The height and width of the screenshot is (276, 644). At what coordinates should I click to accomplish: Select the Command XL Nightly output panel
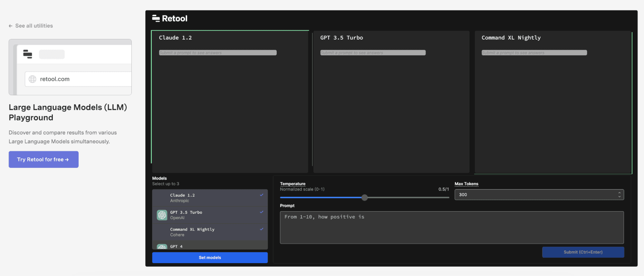[553, 106]
